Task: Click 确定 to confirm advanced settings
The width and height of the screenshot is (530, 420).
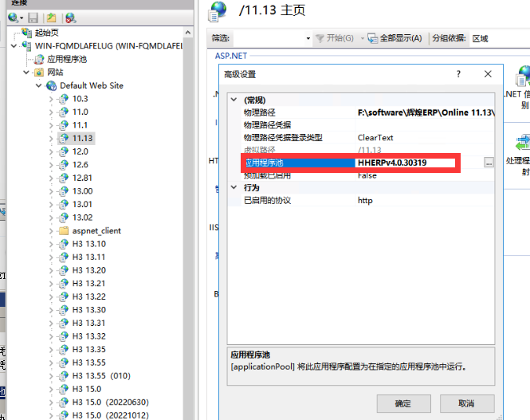Action: coord(403,403)
